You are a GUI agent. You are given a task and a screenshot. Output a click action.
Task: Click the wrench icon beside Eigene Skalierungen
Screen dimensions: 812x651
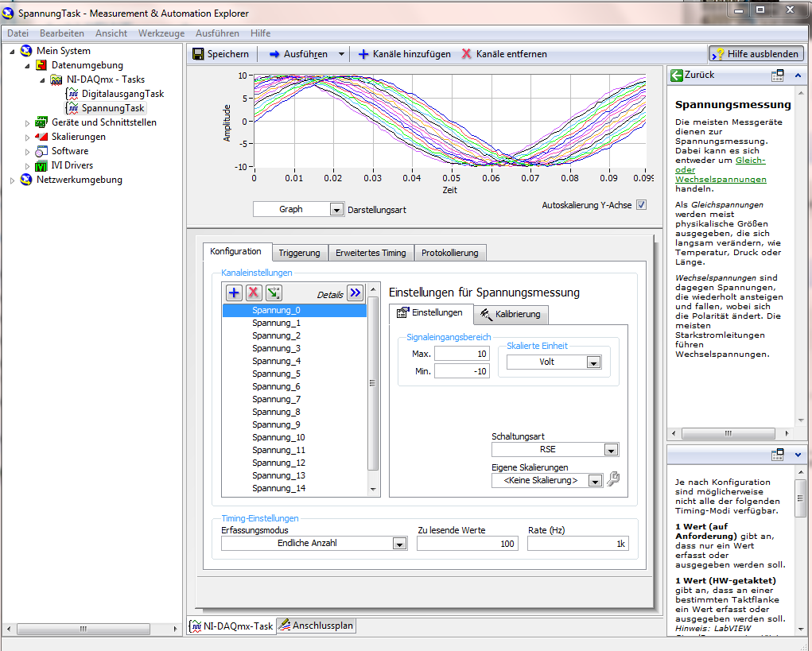(x=612, y=479)
